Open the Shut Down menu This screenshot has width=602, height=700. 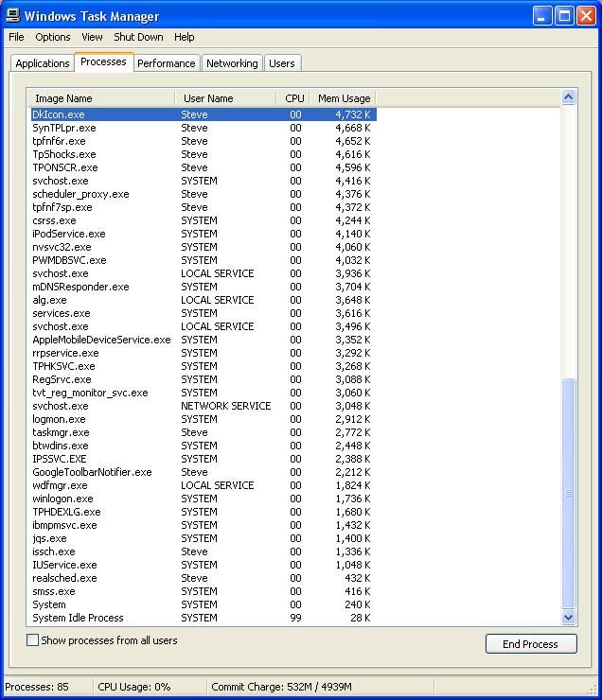(138, 37)
